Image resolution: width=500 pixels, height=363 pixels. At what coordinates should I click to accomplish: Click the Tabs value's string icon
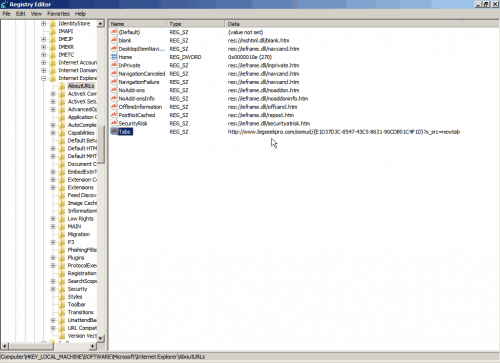(114, 132)
